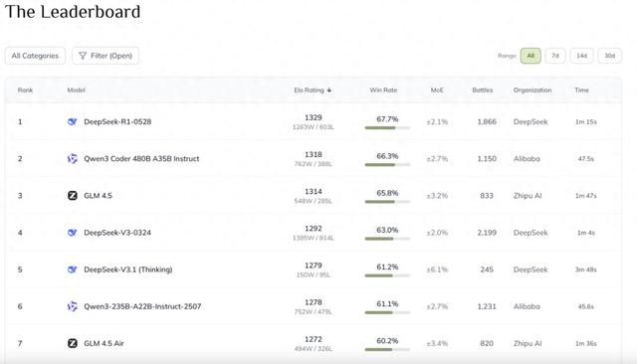This screenshot has height=364, width=637.
Task: Open the Filter (Open) options
Action: 106,56
